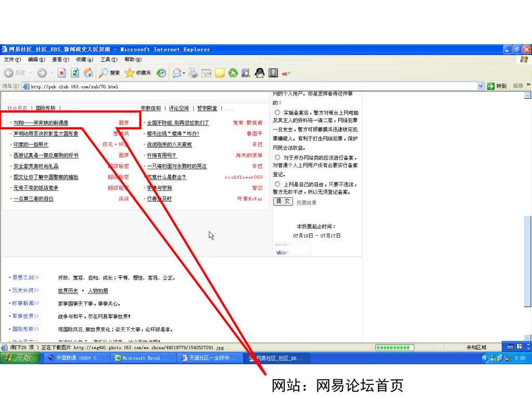532x399 pixels.
Task: Click the vertical scrollbar thumb
Action: (x=528, y=261)
